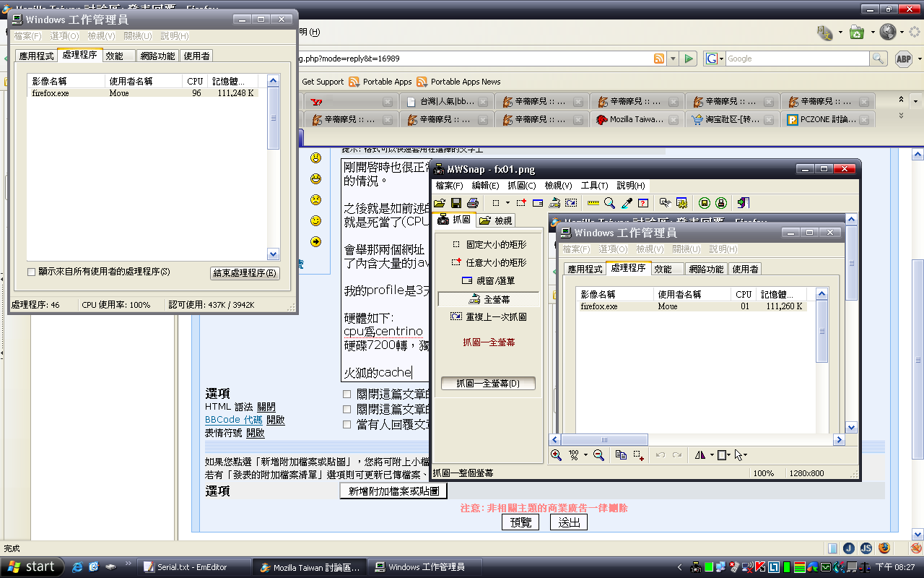Click the magnifier zoom tool in MWSnap toolbar
Screen dimensions: 924x578
click(x=610, y=203)
